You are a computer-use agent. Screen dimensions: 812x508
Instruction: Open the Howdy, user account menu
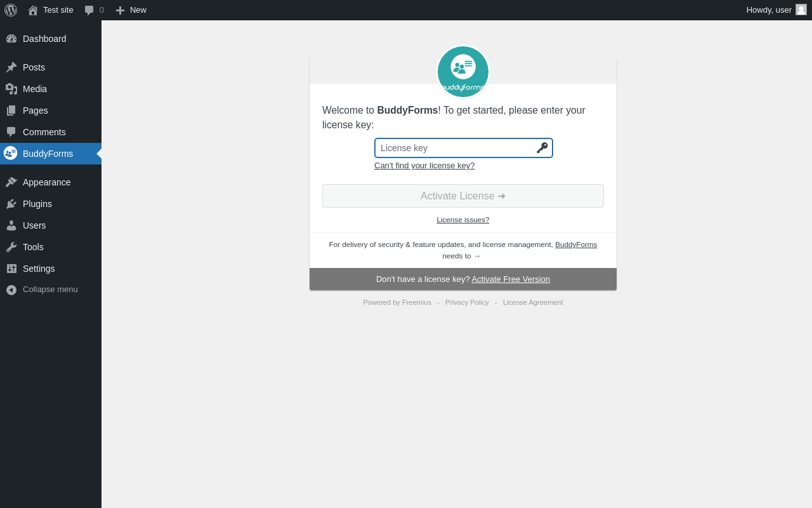[776, 10]
